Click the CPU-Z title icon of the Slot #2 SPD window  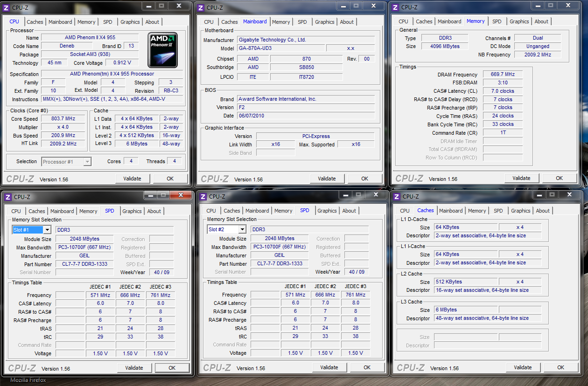click(x=203, y=196)
